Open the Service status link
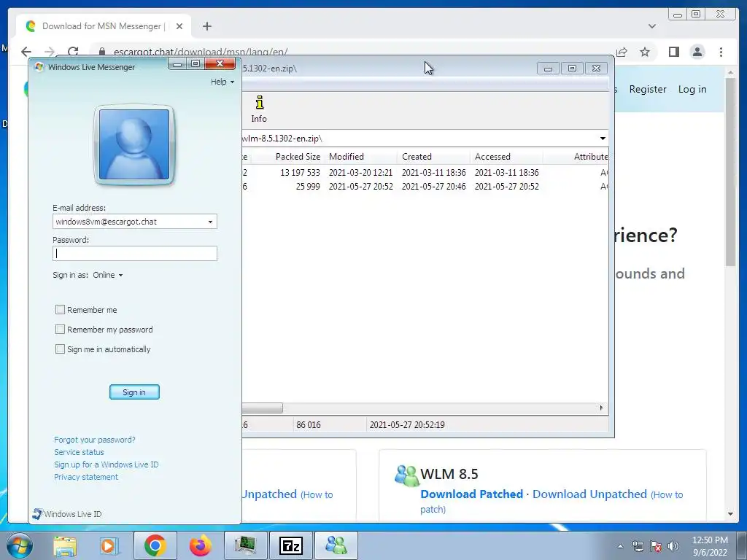Image resolution: width=747 pixels, height=560 pixels. tap(79, 452)
